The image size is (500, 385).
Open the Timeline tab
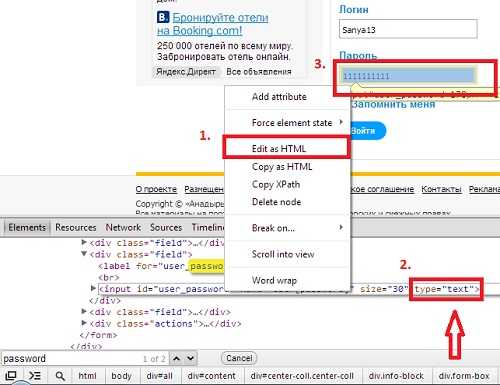point(208,228)
